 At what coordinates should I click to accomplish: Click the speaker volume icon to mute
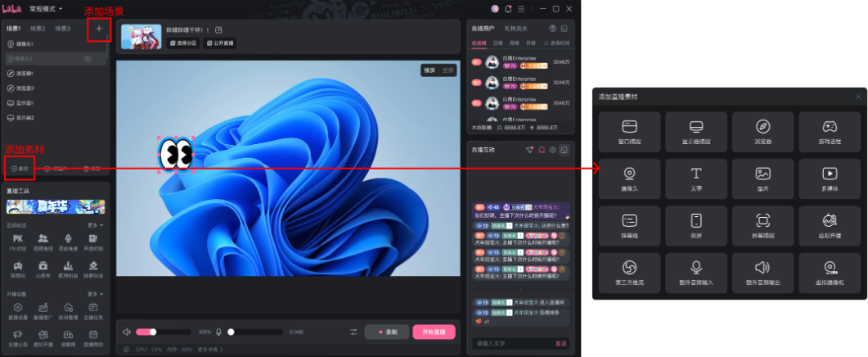[127, 332]
